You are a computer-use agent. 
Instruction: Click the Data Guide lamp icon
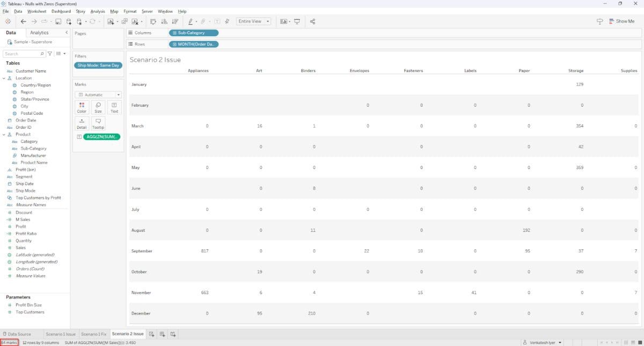point(599,21)
